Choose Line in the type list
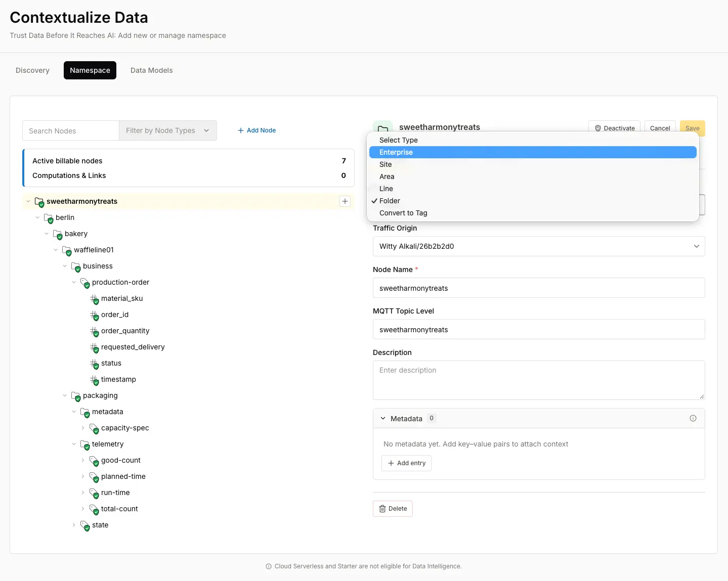728x581 pixels. 533,189
